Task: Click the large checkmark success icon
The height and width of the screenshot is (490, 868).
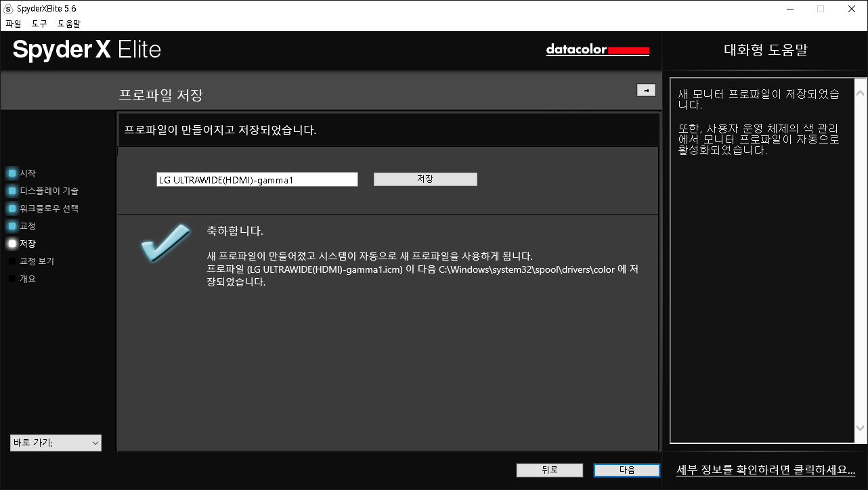Action: tap(165, 242)
